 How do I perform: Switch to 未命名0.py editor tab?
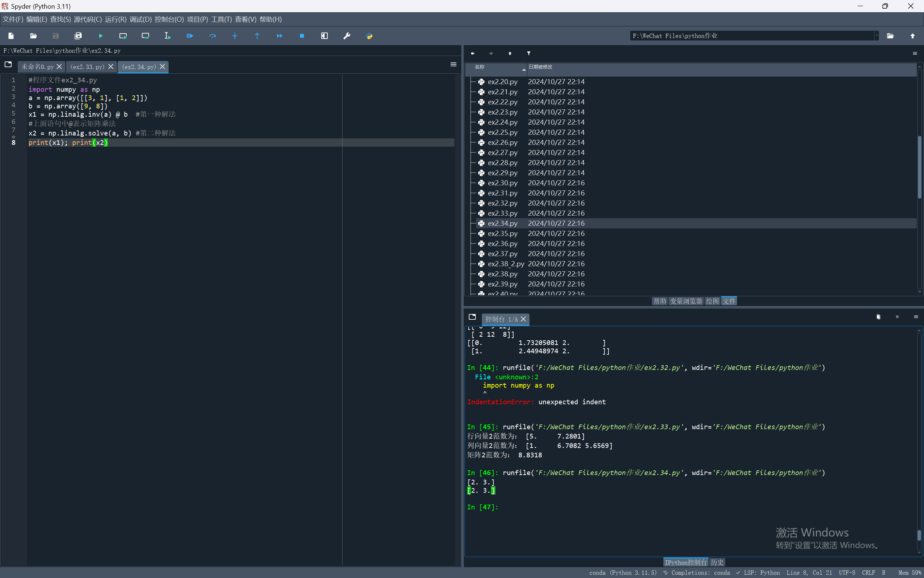pyautogui.click(x=38, y=67)
